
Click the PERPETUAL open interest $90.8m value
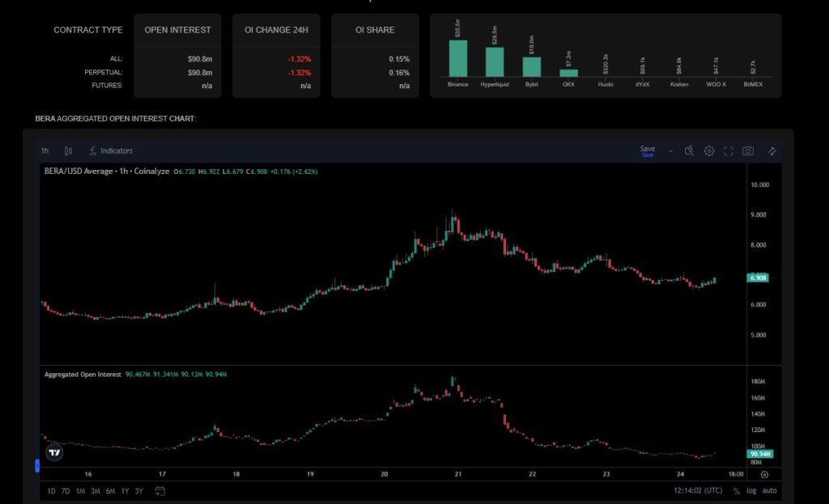click(200, 72)
